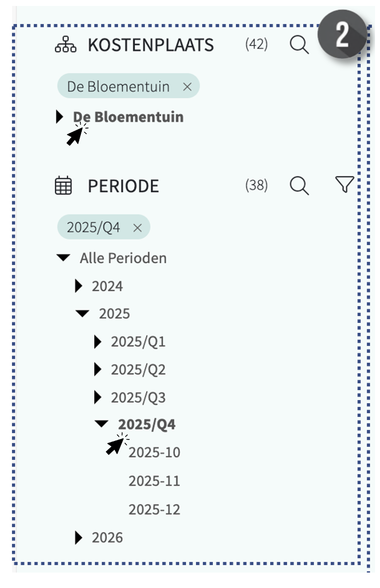
Task: Select period 2025-11
Action: coord(154,481)
